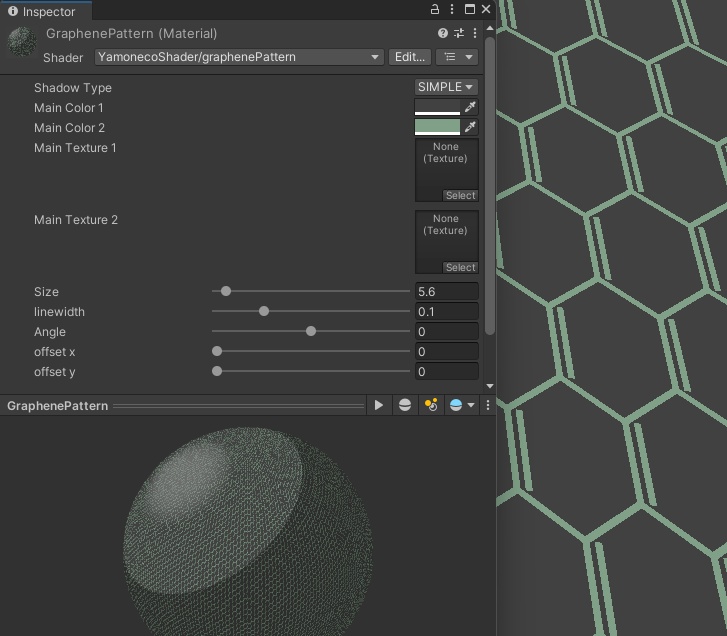Screen dimensions: 727x636
Task: Click the Size value input field
Action: coord(446,292)
